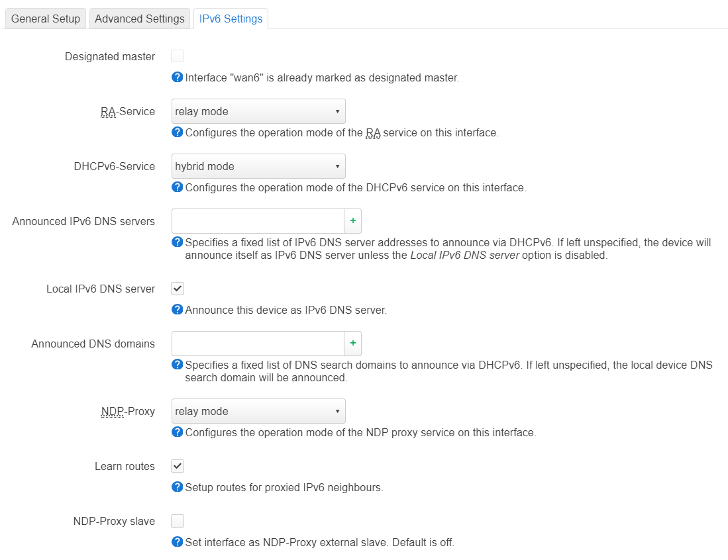Screen dimensions: 728x560
Task: Click the help icon under NDP-Proxy slave
Action: tap(177, 542)
